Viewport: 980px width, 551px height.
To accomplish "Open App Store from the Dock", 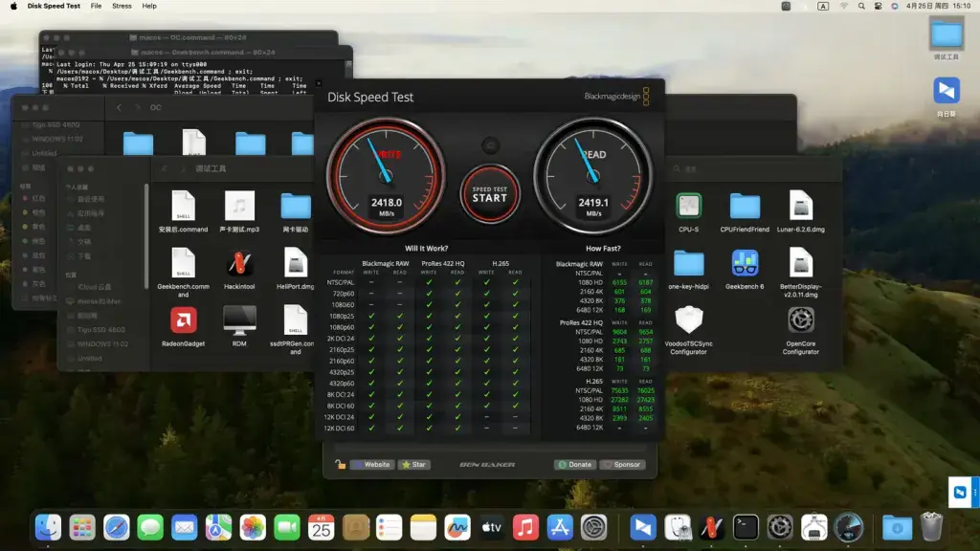I will 559,528.
